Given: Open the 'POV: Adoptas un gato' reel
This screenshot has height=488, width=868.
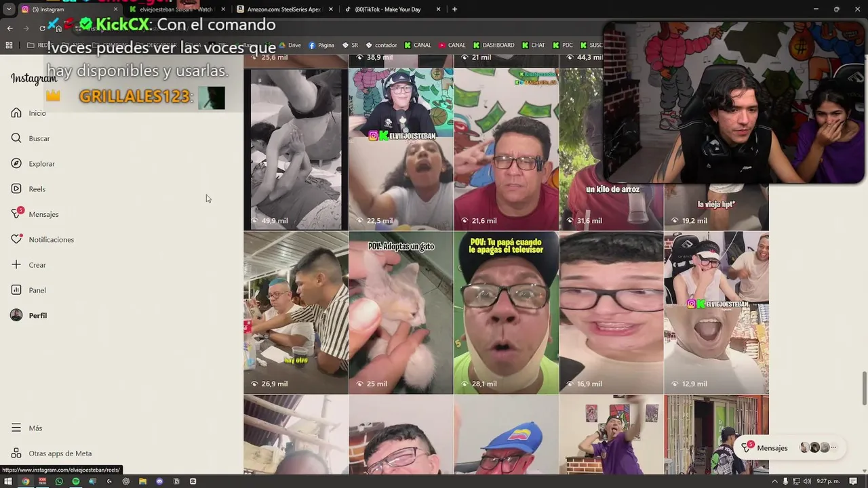Looking at the screenshot, I should (x=401, y=312).
